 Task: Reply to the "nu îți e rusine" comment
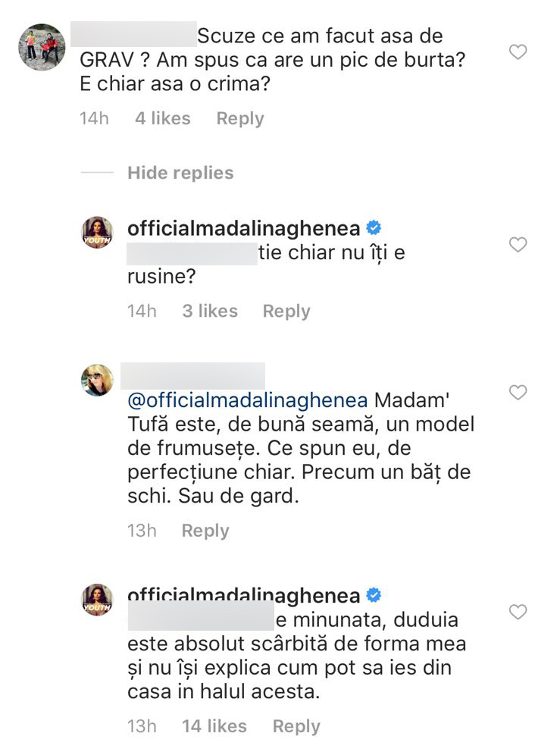pos(286,312)
